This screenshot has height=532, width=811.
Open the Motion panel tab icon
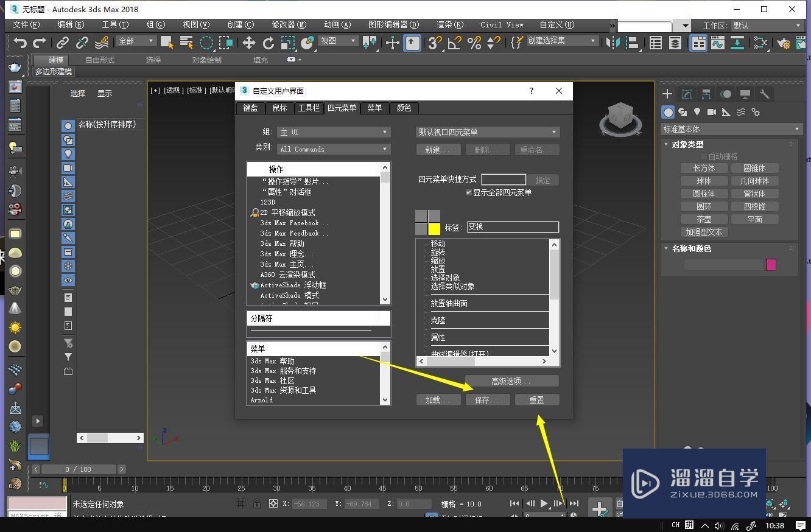click(x=726, y=94)
